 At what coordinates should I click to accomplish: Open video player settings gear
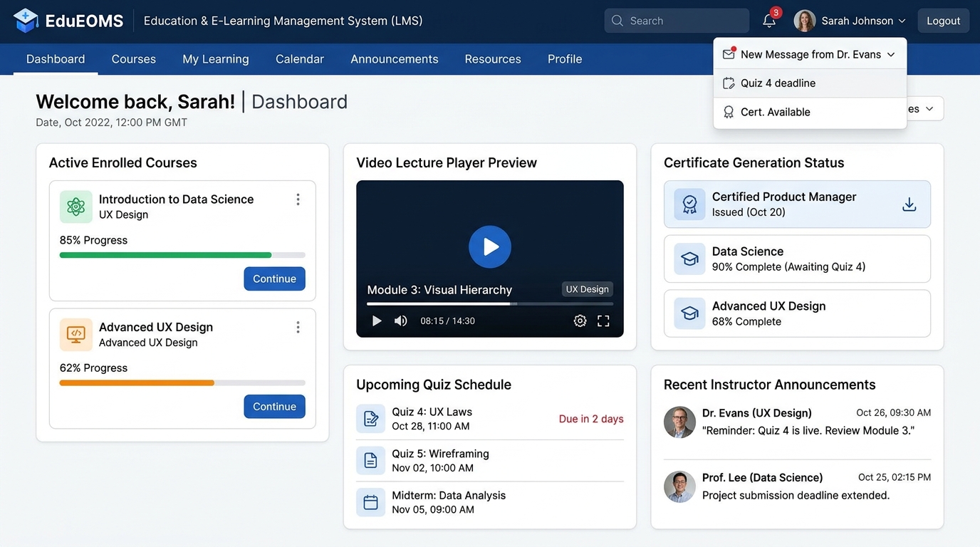[x=580, y=321]
